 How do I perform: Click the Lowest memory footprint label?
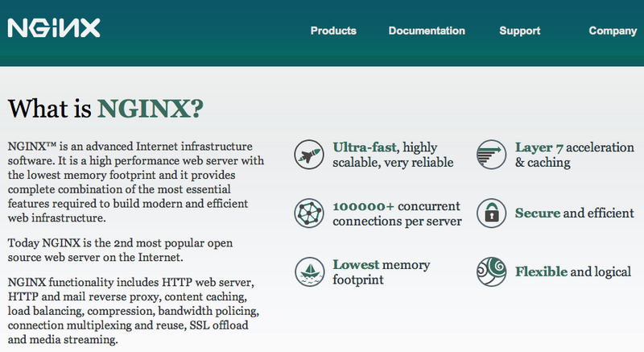click(381, 272)
